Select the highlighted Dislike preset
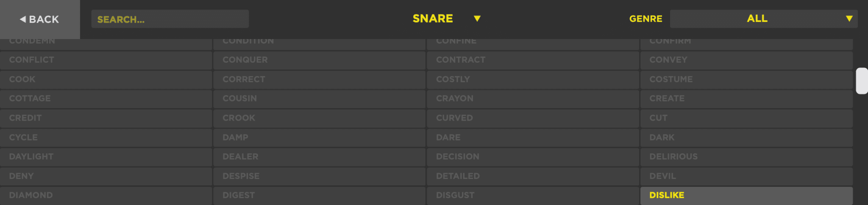 (746, 195)
